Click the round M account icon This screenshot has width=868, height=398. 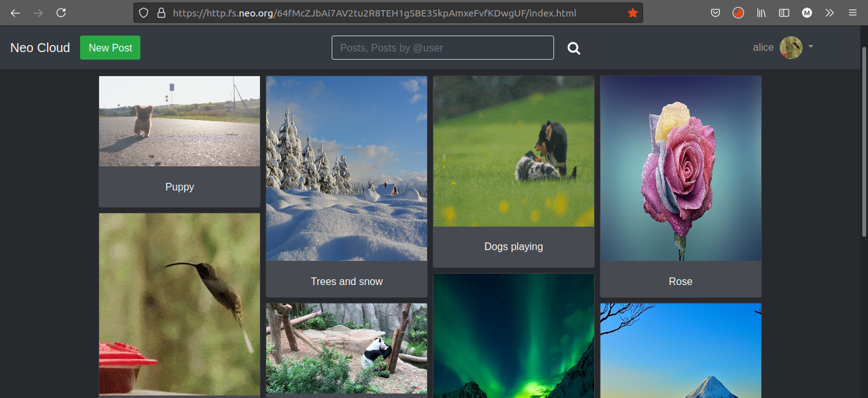[x=807, y=13]
